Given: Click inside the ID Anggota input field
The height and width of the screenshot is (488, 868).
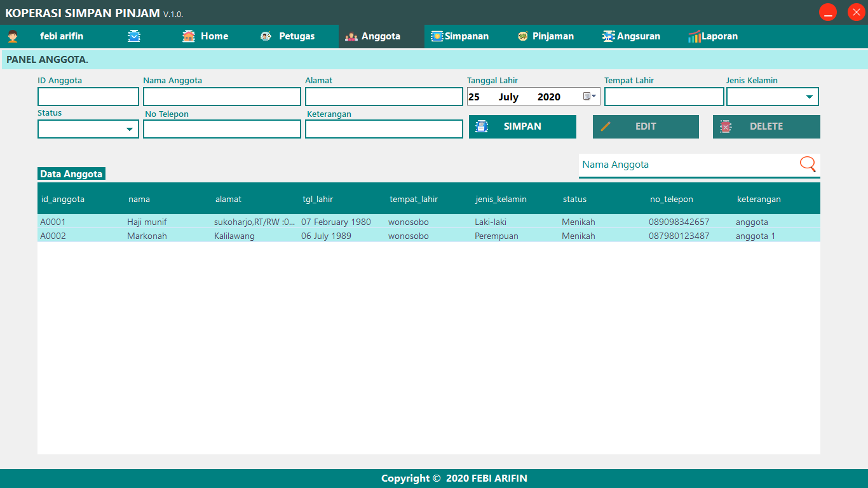Looking at the screenshot, I should pyautogui.click(x=88, y=96).
